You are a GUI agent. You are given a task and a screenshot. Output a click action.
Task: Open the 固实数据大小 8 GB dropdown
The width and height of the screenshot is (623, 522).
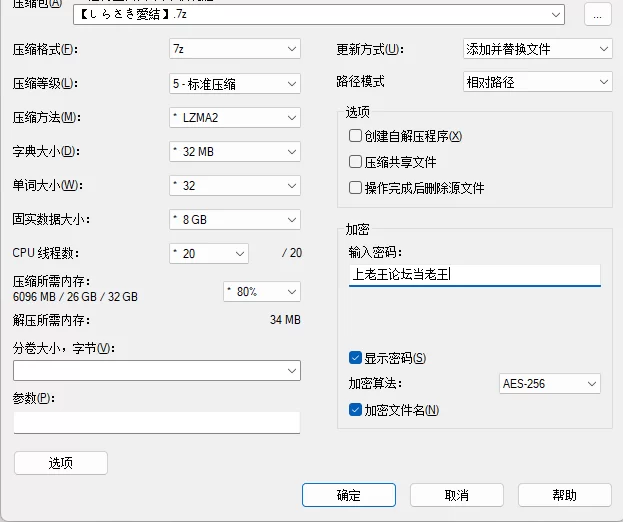click(x=235, y=219)
